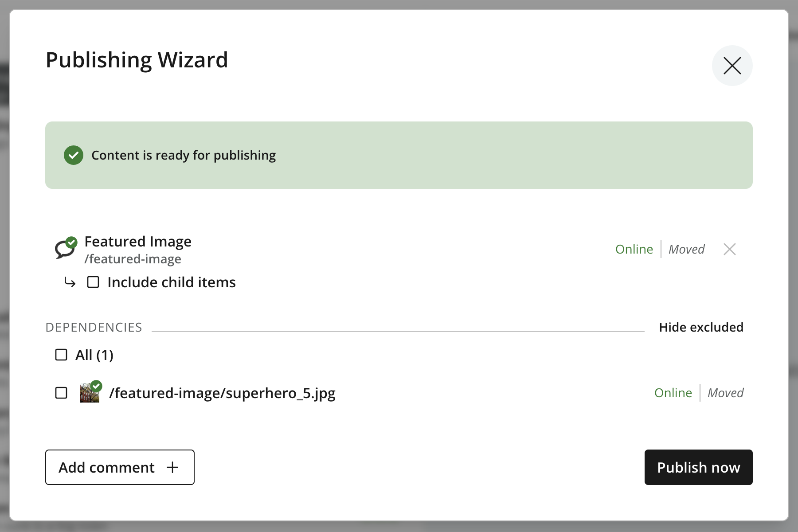Click Moved status of superhero_5.jpg
This screenshot has width=798, height=532.
[x=725, y=393]
